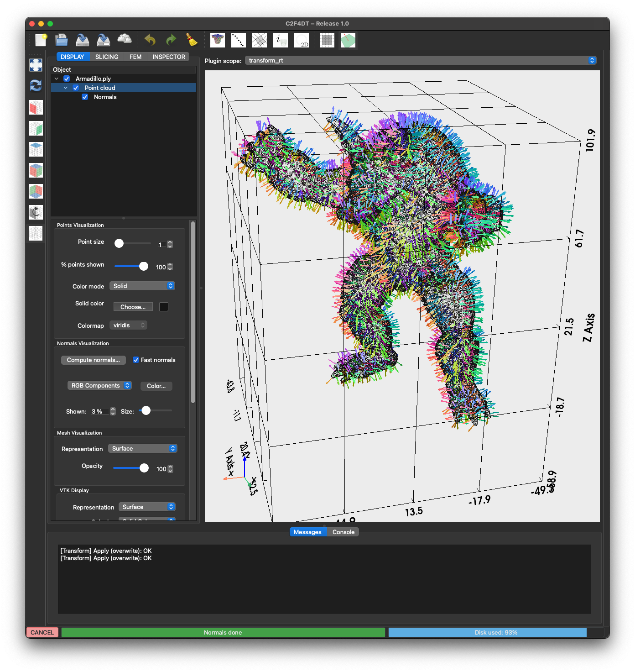Image resolution: width=635 pixels, height=672 pixels.
Task: Disable the Fast normals checkbox
Action: coord(136,360)
